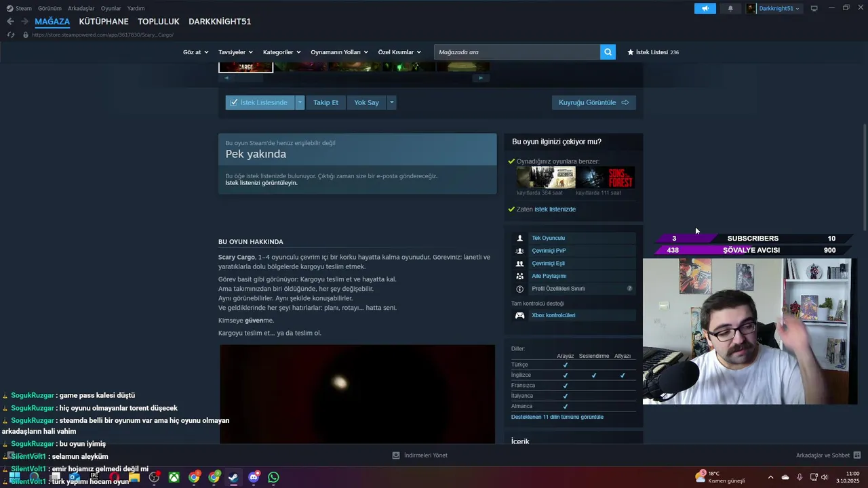868x488 pixels.
Task: Switch to the TOPLULUK tab
Action: 159,22
